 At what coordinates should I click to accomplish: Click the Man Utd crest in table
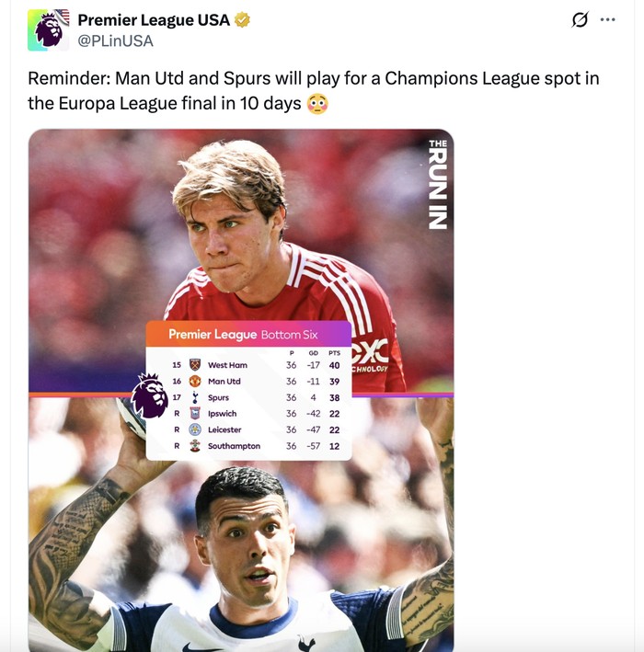[195, 381]
